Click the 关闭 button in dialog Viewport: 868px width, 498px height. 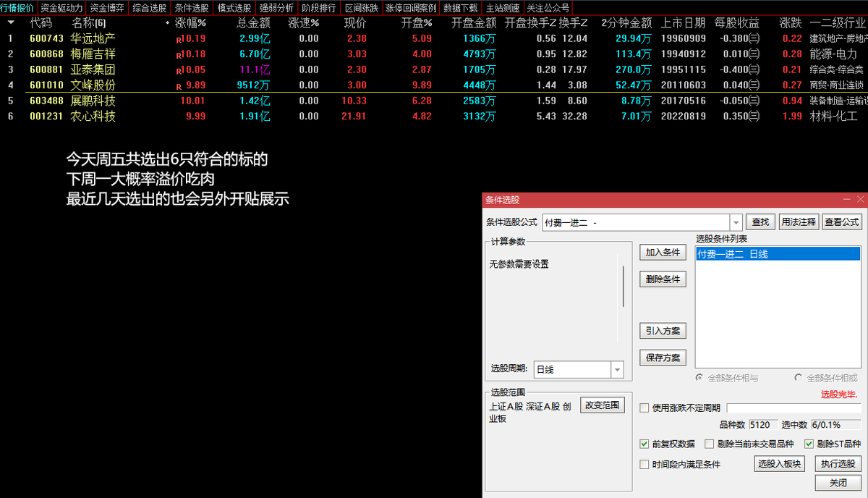click(x=838, y=483)
